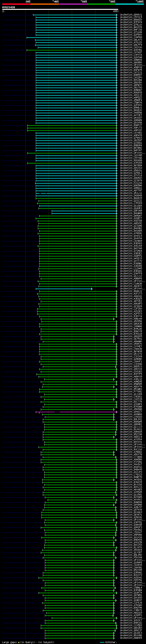The height and width of the screenshot is (644, 146).
Task: Click the UniRef100_A2DX41 label
Action: pos(131,578)
